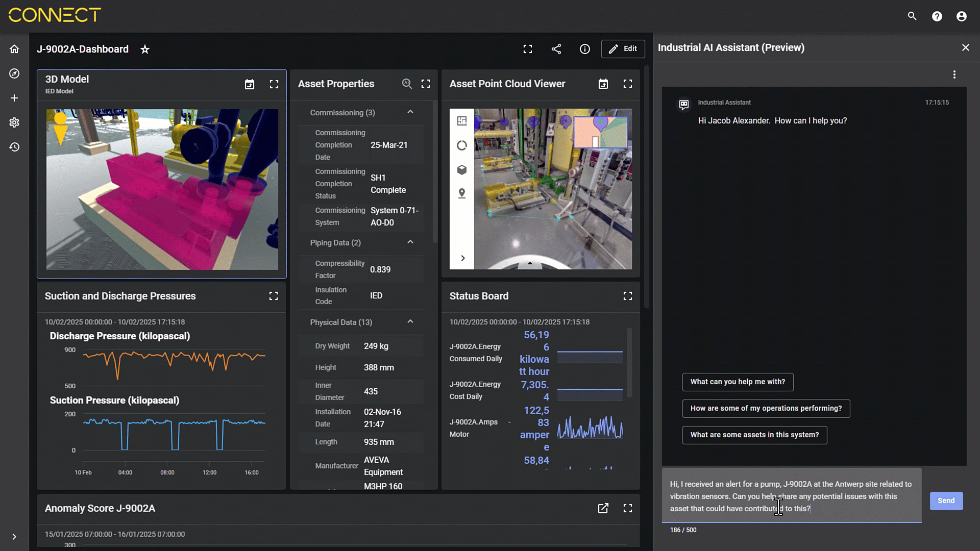This screenshot has width=980, height=551.
Task: Open search in the Asset Properties panel
Action: pyautogui.click(x=407, y=84)
